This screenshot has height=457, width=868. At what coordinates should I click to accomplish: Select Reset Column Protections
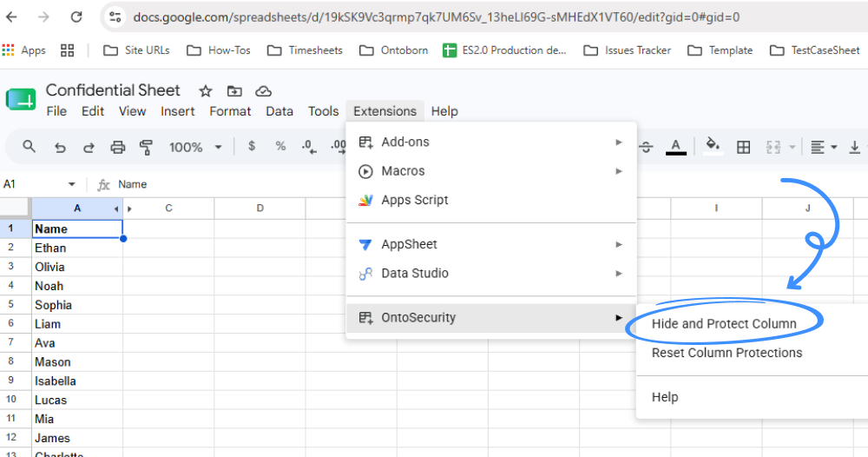pos(727,353)
